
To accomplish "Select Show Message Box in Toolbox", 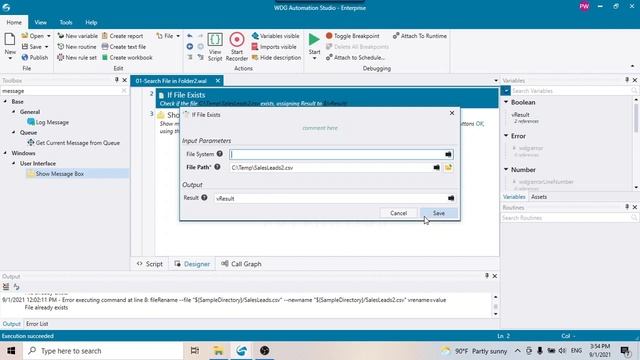I will pyautogui.click(x=56, y=174).
